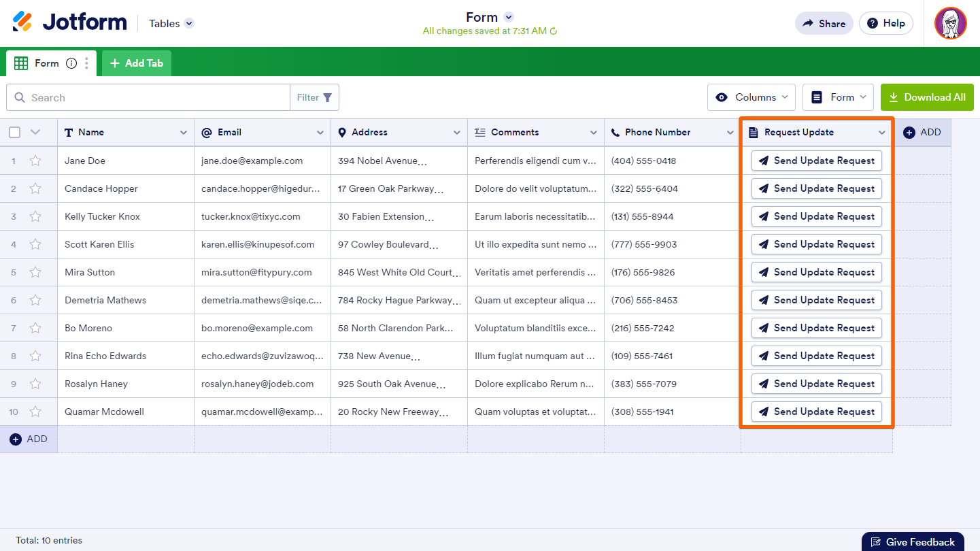The width and height of the screenshot is (980, 551).
Task: Click the Filter funnel icon
Action: click(327, 98)
